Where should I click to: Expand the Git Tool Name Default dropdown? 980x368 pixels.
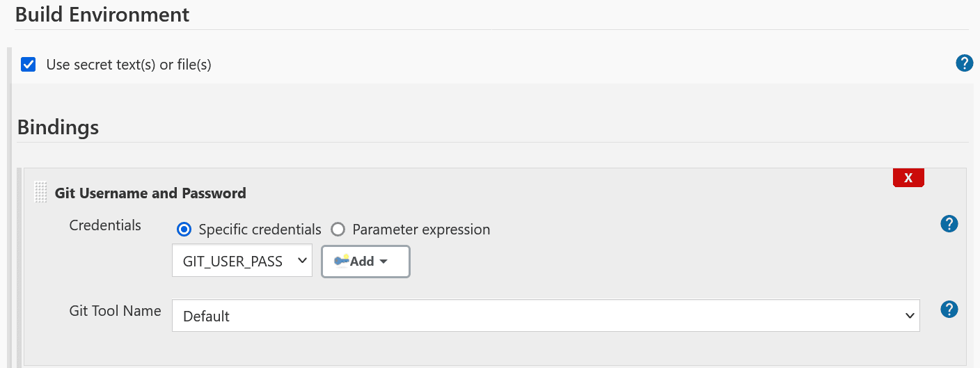pyautogui.click(x=545, y=316)
